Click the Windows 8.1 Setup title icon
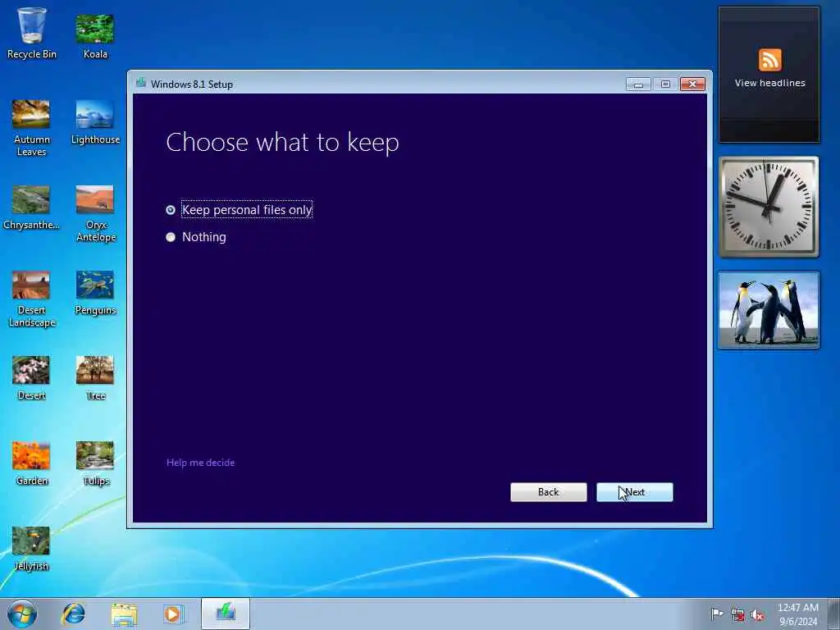 click(x=141, y=83)
